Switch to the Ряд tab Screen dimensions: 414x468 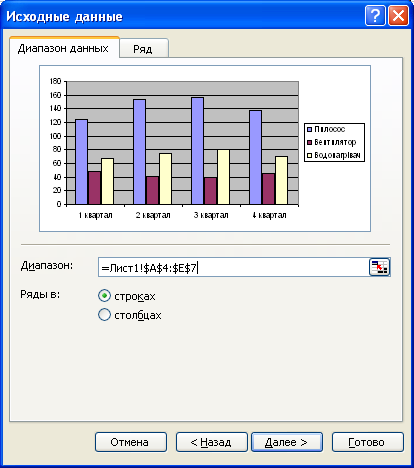144,49
